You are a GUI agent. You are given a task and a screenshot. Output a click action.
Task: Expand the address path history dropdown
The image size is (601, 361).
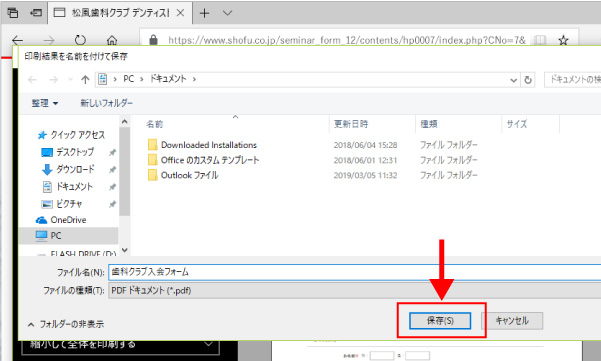point(514,80)
